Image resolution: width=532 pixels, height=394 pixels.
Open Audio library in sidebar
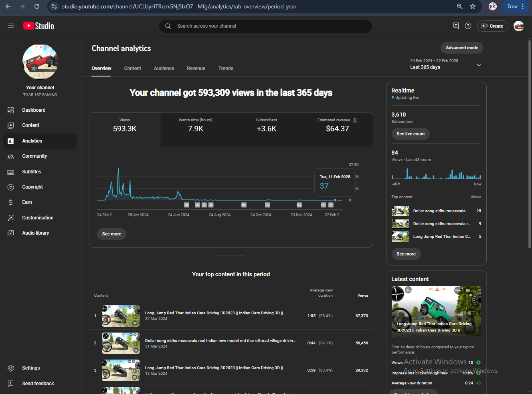(35, 233)
